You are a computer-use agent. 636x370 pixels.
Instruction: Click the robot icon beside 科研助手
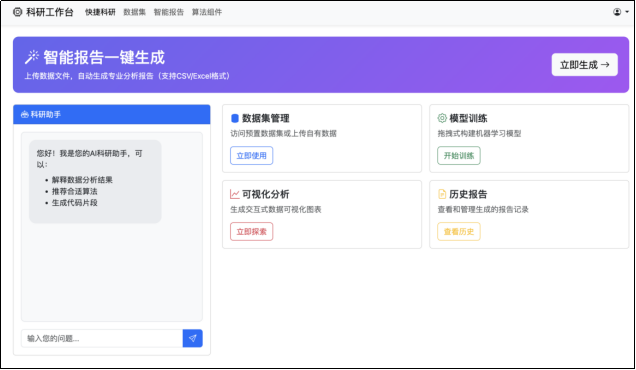pyautogui.click(x=25, y=115)
